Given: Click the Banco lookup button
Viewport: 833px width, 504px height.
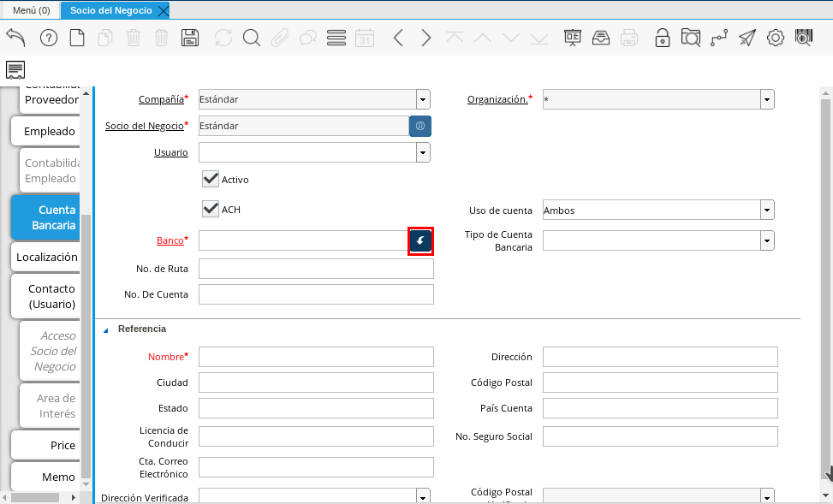Looking at the screenshot, I should (420, 241).
